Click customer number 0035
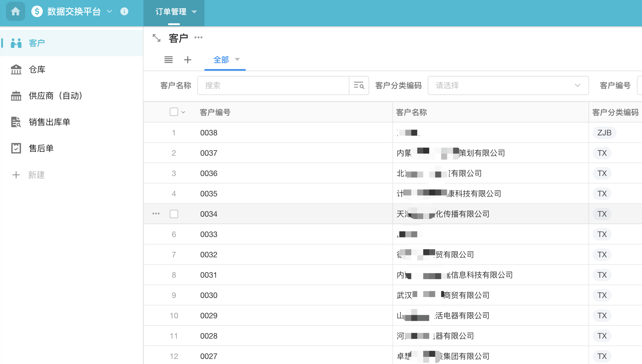The image size is (642, 364). (x=209, y=194)
